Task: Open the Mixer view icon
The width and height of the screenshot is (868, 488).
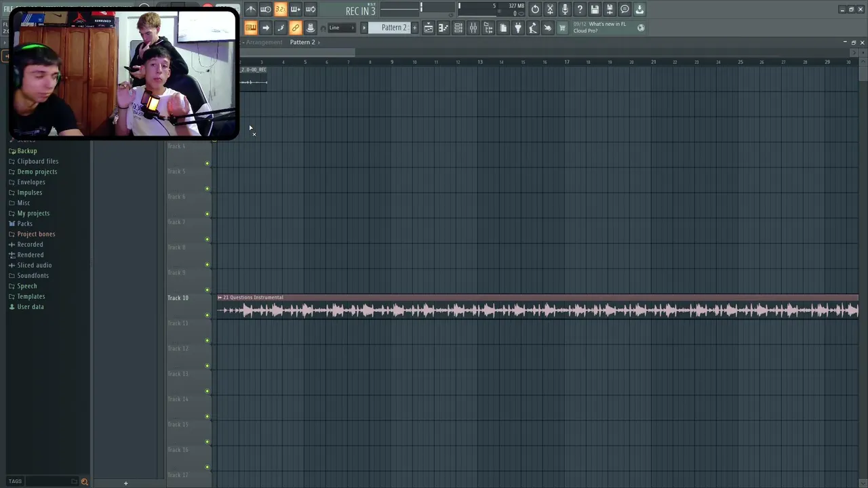Action: pos(473,28)
